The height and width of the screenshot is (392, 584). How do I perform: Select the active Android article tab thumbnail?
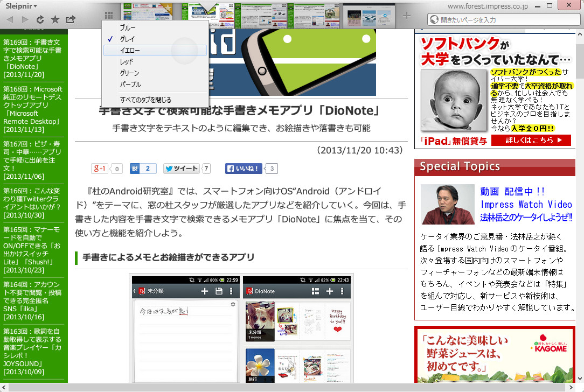point(208,16)
